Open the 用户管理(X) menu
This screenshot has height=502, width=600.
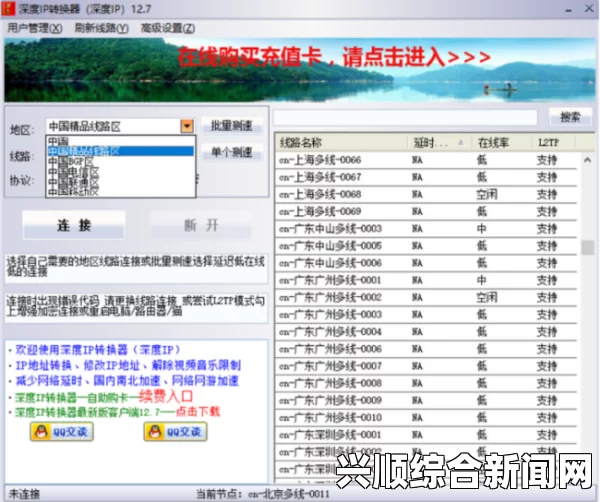pos(35,28)
